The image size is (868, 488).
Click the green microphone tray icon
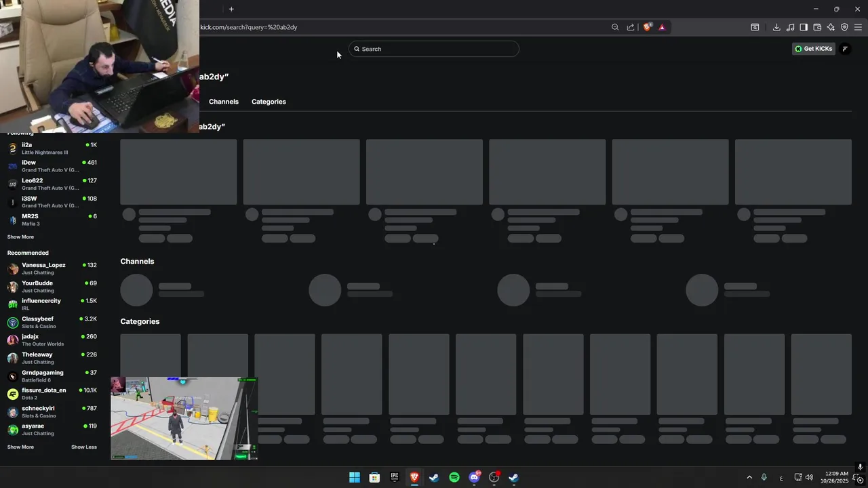[x=764, y=477]
